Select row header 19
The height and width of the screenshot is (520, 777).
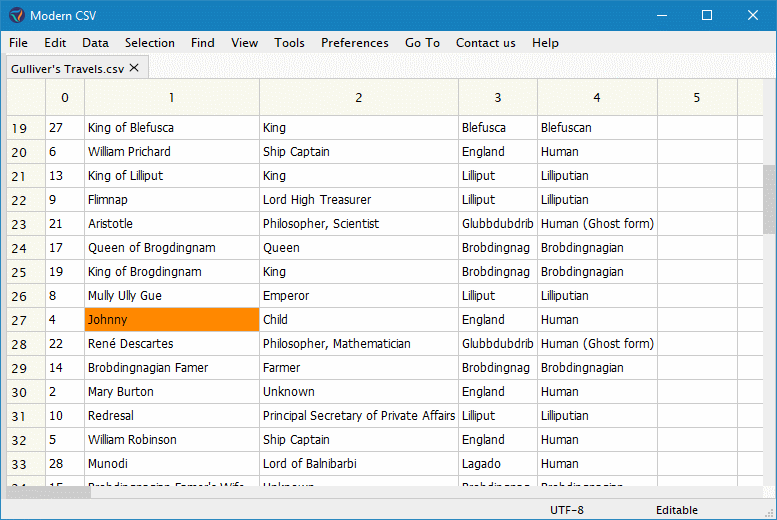(26, 128)
